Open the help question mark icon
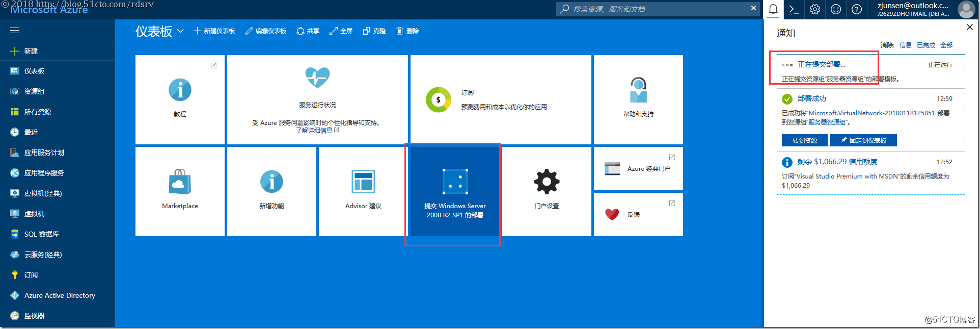The height and width of the screenshot is (329, 980). tap(857, 9)
